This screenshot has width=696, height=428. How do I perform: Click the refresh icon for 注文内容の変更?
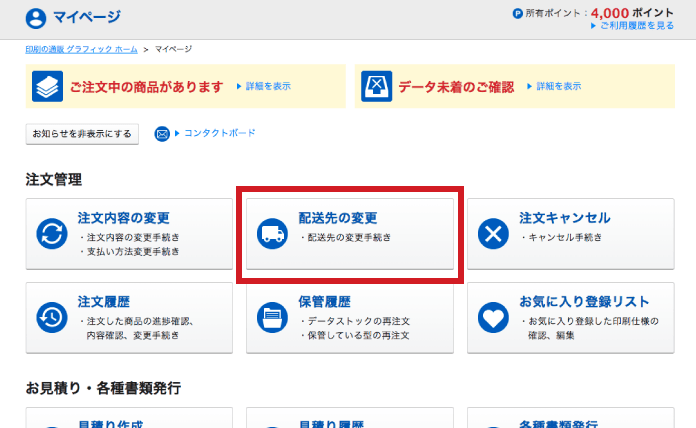51,233
